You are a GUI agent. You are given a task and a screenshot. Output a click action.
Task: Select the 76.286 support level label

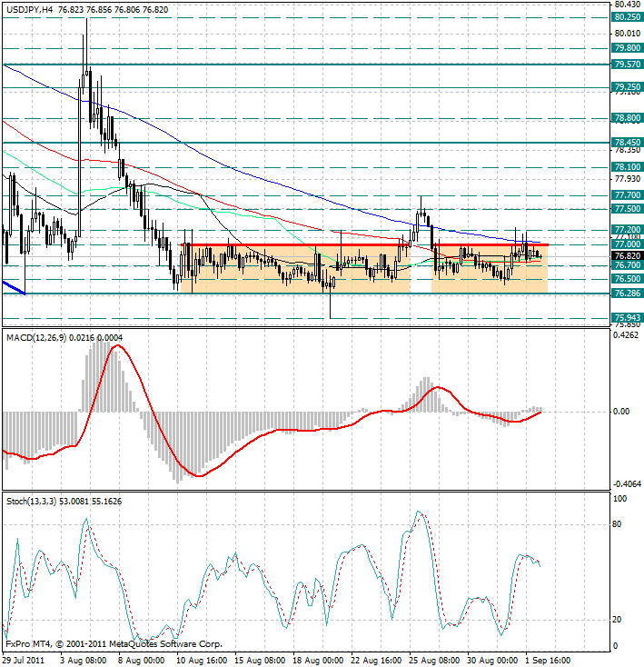click(x=626, y=294)
